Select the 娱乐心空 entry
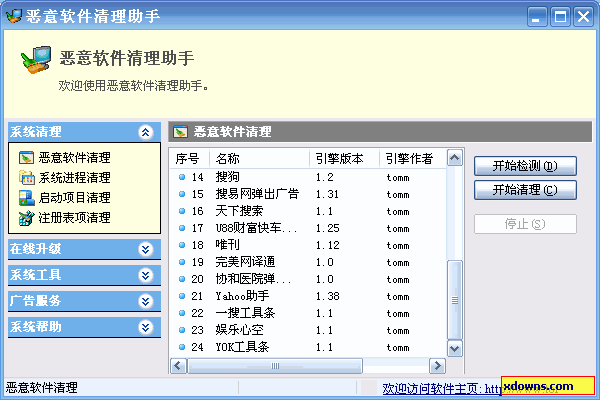600x400 pixels. pos(239,330)
